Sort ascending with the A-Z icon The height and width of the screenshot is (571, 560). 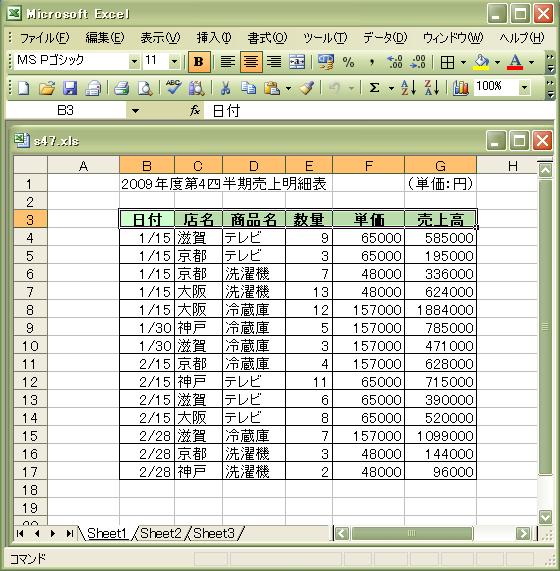[x=408, y=88]
